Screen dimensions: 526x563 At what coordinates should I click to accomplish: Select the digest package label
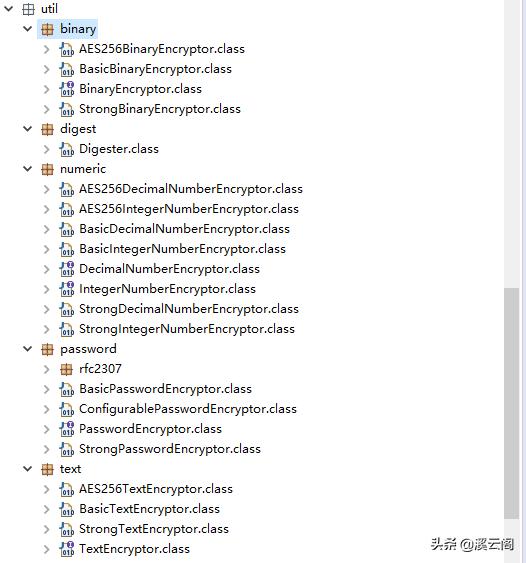[x=78, y=129]
